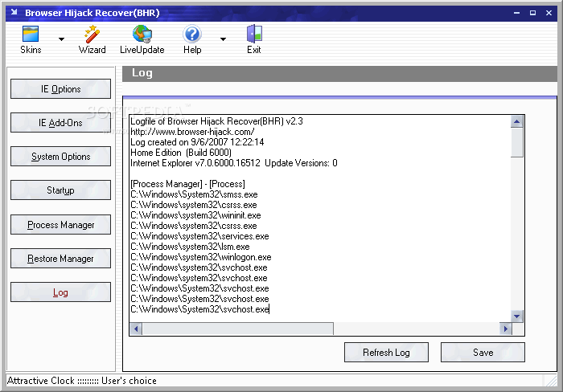Click the horizontal scroll left arrow
Screen dimensions: 563x392
136,329
